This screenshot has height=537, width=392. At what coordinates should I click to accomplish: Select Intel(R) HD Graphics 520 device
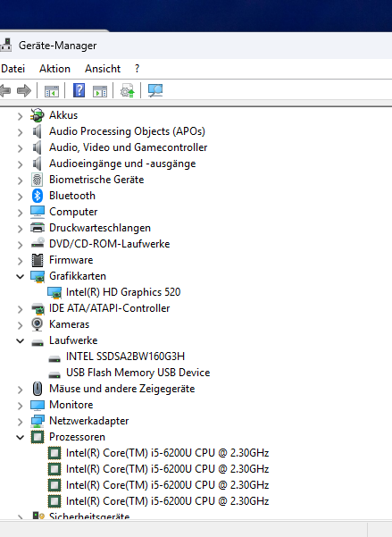coord(123,292)
